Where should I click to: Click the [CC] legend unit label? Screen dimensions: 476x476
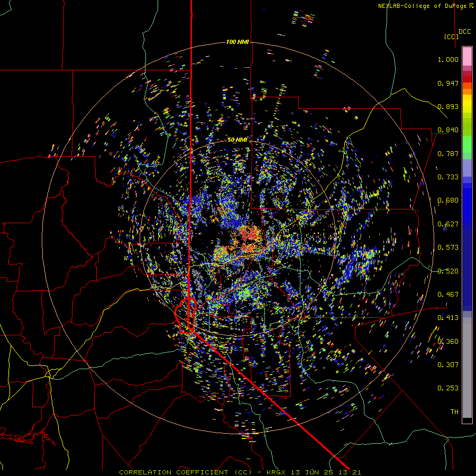(x=452, y=36)
